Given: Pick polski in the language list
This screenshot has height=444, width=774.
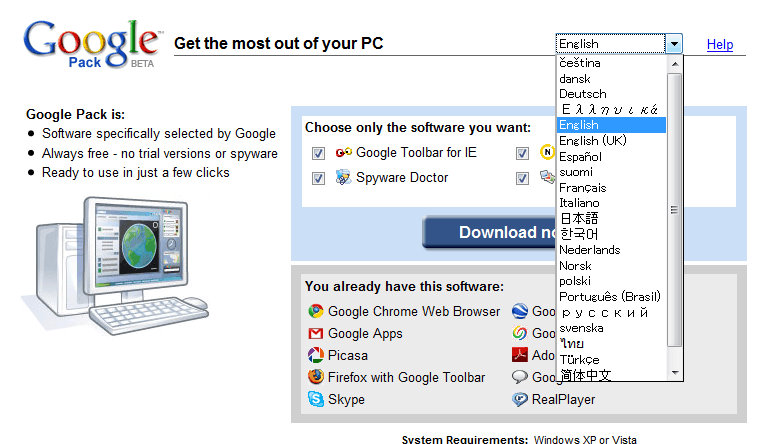Looking at the screenshot, I should pos(612,281).
